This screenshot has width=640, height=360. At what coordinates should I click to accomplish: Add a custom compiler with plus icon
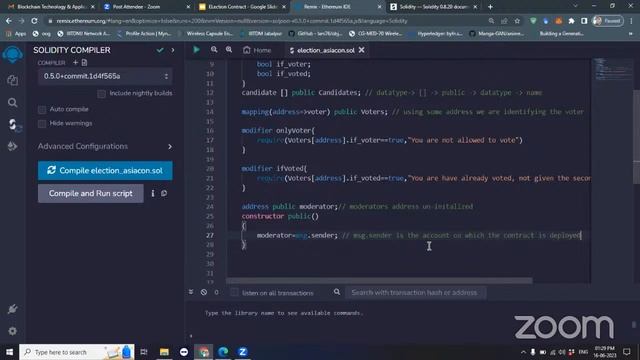pyautogui.click(x=75, y=62)
